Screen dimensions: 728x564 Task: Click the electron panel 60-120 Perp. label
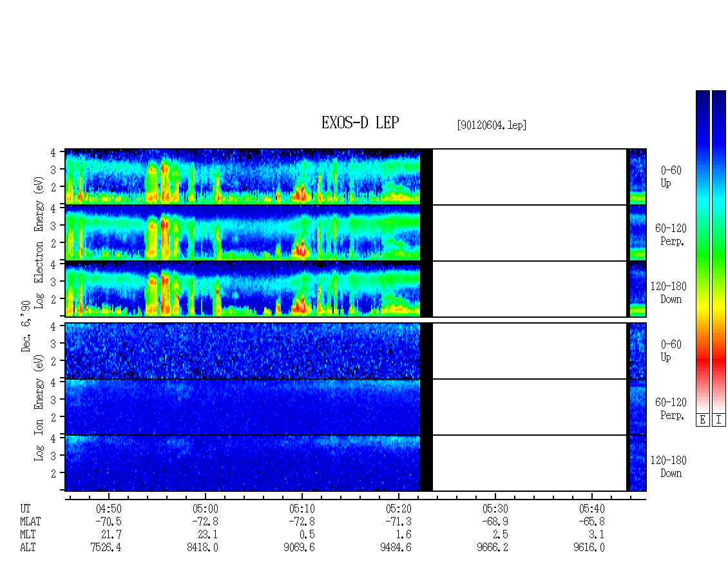click(671, 235)
